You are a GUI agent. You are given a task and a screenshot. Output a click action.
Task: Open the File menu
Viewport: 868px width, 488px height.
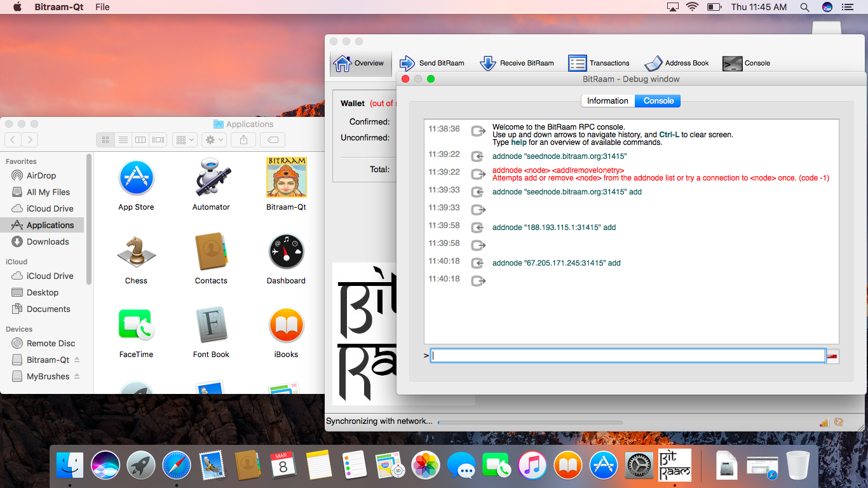102,7
